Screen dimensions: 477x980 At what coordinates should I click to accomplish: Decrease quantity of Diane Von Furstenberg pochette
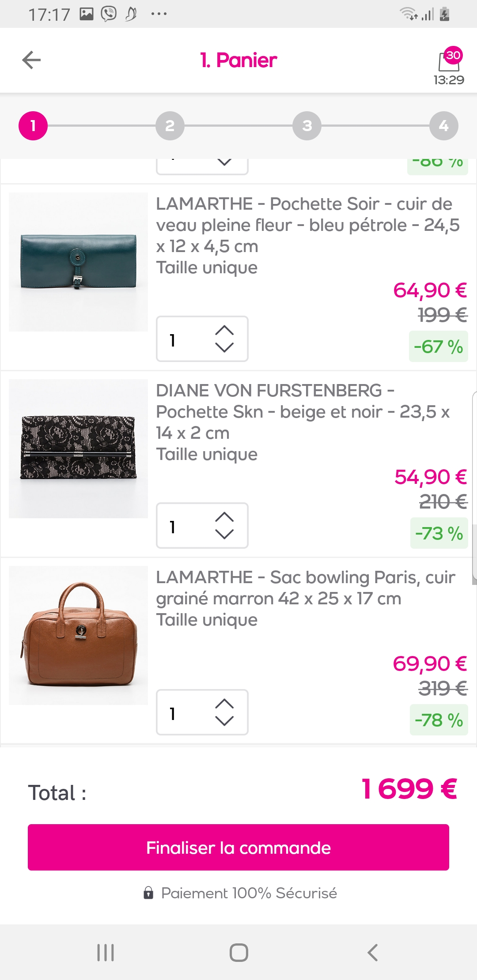tap(224, 535)
